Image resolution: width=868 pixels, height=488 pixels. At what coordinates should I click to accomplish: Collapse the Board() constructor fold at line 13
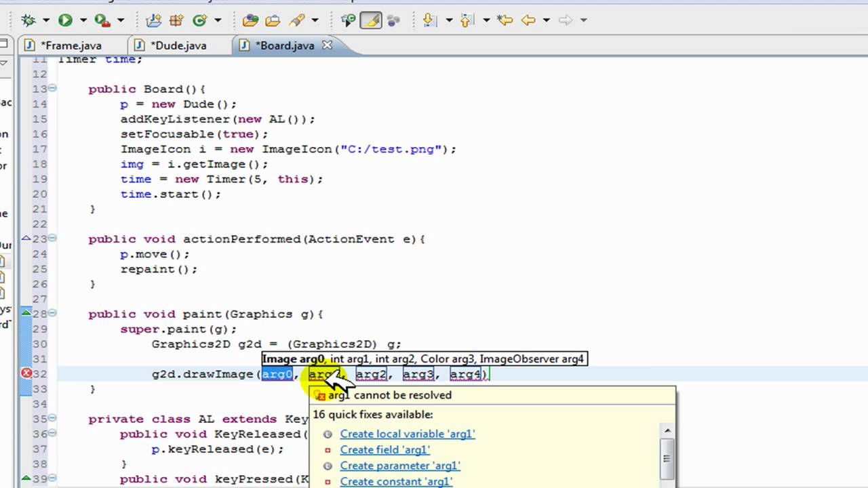tap(53, 88)
